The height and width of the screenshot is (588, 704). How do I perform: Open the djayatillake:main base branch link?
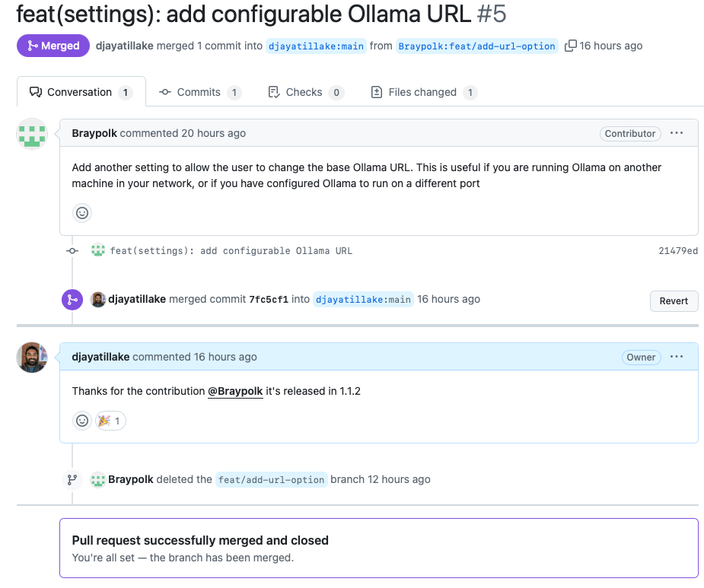click(316, 46)
